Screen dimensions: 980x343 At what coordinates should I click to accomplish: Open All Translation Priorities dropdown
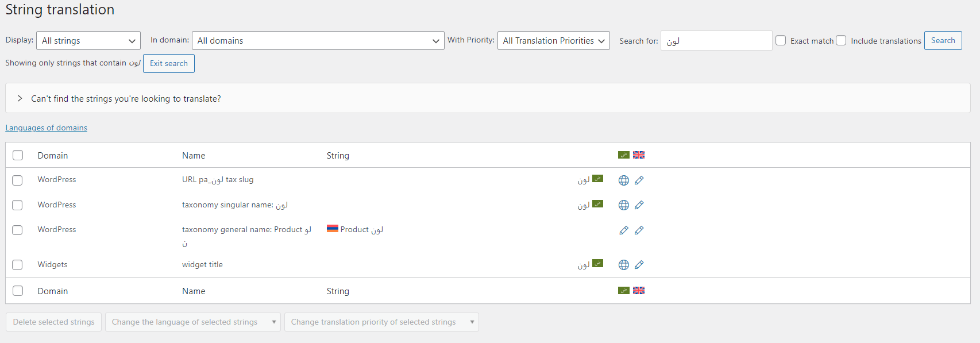[x=553, y=41]
